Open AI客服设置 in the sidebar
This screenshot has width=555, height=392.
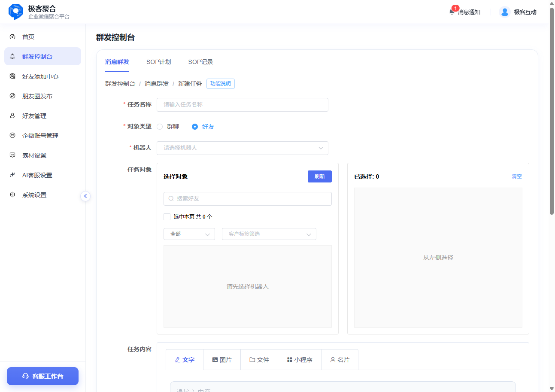click(x=42, y=175)
